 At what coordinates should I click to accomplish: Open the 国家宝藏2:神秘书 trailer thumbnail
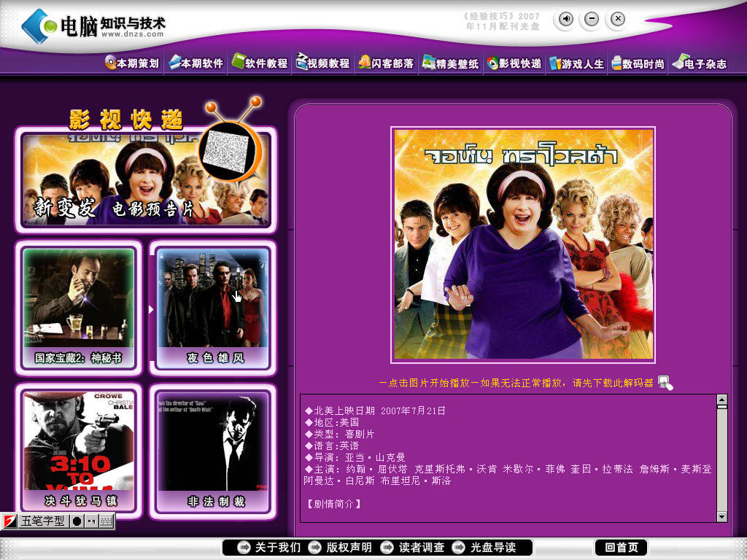pos(79,307)
